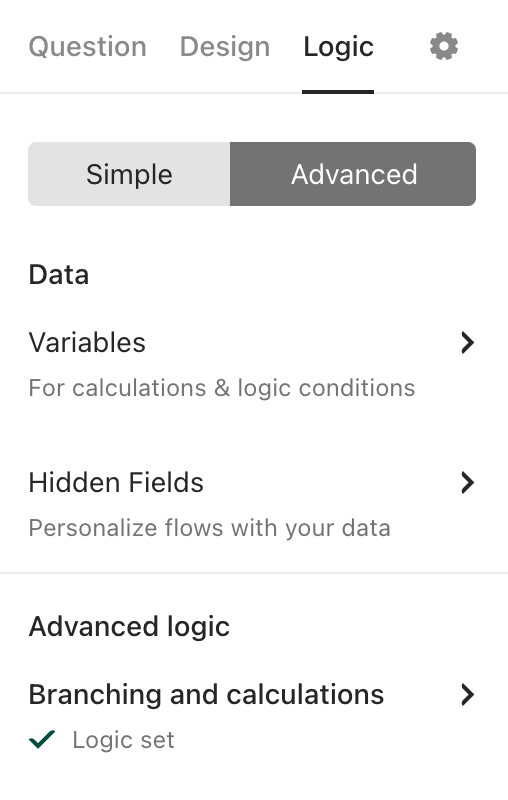The width and height of the screenshot is (508, 800).
Task: Click the Advanced logic section heading
Action: click(129, 627)
